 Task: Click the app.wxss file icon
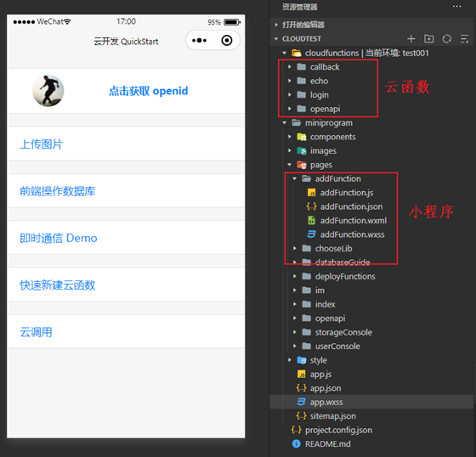tap(301, 402)
